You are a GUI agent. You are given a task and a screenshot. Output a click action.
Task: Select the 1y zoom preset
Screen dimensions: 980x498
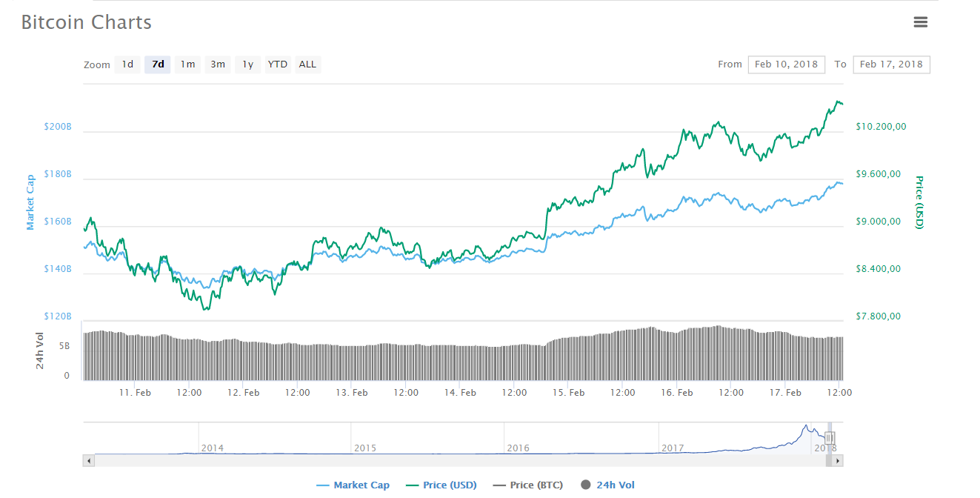click(x=247, y=64)
